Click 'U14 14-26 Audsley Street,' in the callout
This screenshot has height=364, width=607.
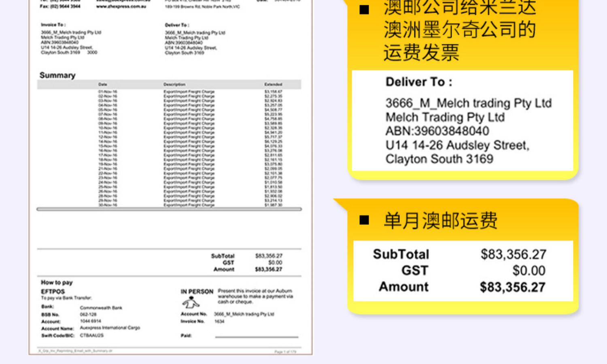click(x=457, y=145)
